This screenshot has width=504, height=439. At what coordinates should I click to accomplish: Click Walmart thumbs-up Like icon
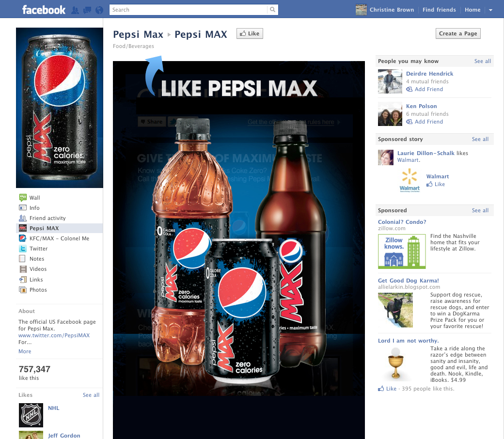(x=429, y=184)
